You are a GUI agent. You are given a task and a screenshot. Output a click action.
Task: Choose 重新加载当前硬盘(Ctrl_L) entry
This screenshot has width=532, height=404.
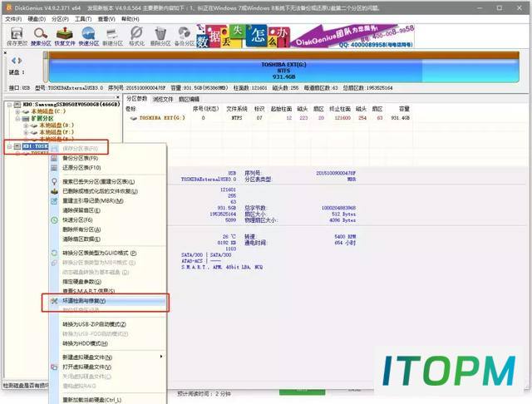coord(109,400)
